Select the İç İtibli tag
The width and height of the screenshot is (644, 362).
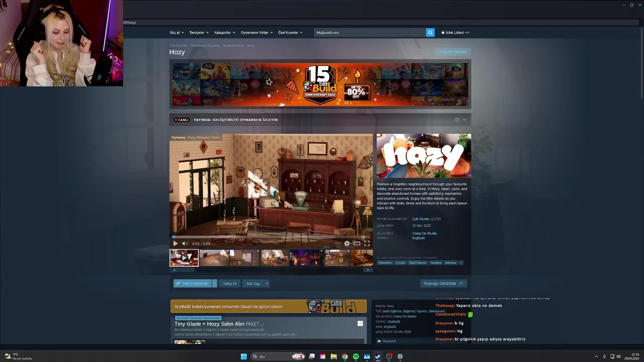[x=400, y=262]
